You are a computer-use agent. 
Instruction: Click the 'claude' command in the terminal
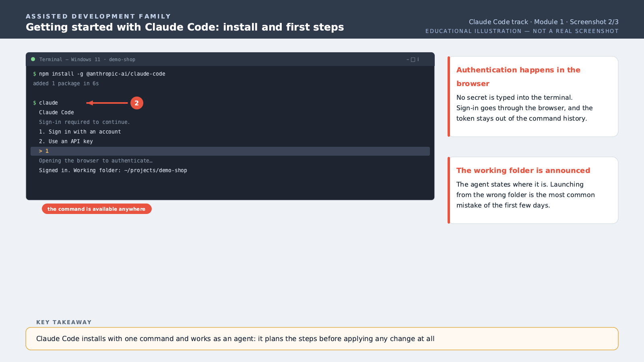[x=48, y=103]
